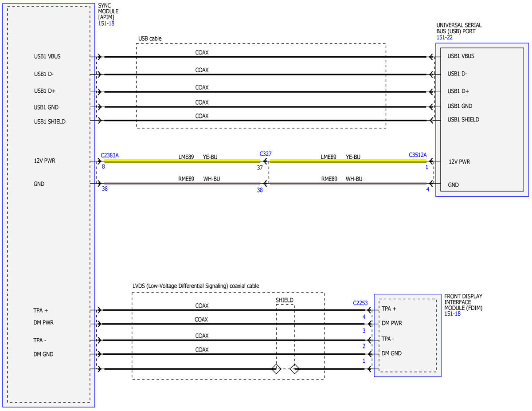Click 'TPA +' inside the SYNC module

tap(40, 311)
